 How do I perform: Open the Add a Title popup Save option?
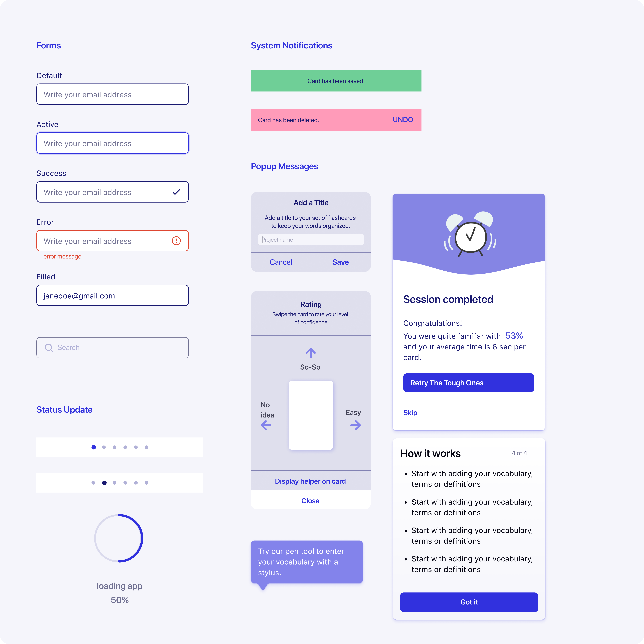(x=341, y=262)
